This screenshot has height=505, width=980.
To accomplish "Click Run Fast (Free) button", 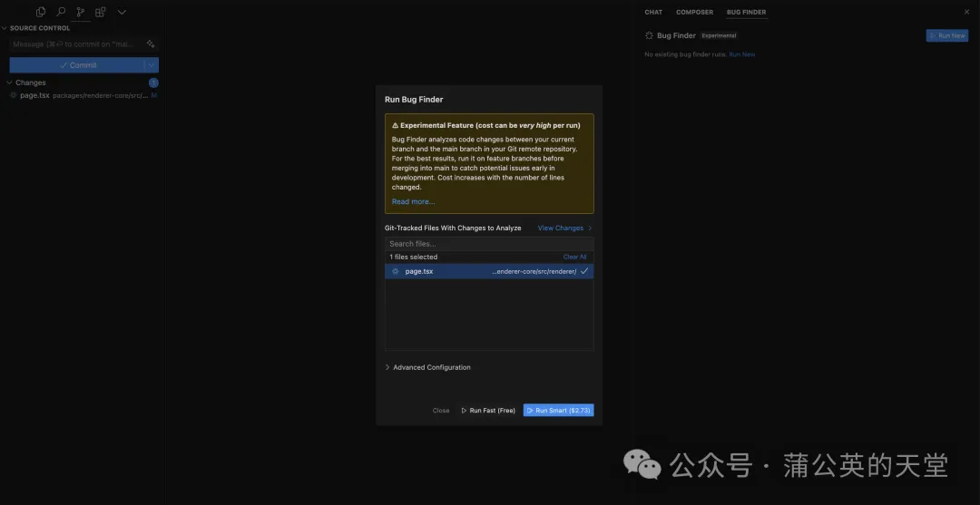I will click(x=488, y=411).
